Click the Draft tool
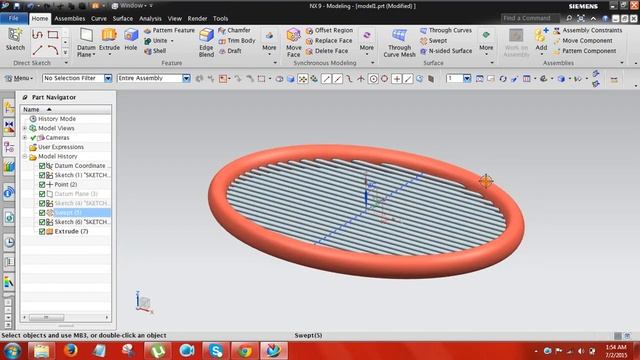 tap(230, 51)
